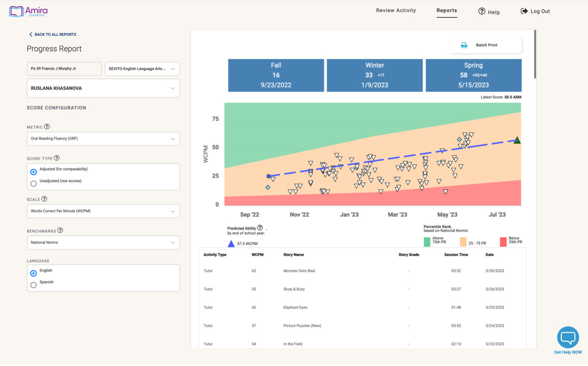This screenshot has width=588, height=366.
Task: Click the 5/30/2023 date cell
Action: point(495,271)
